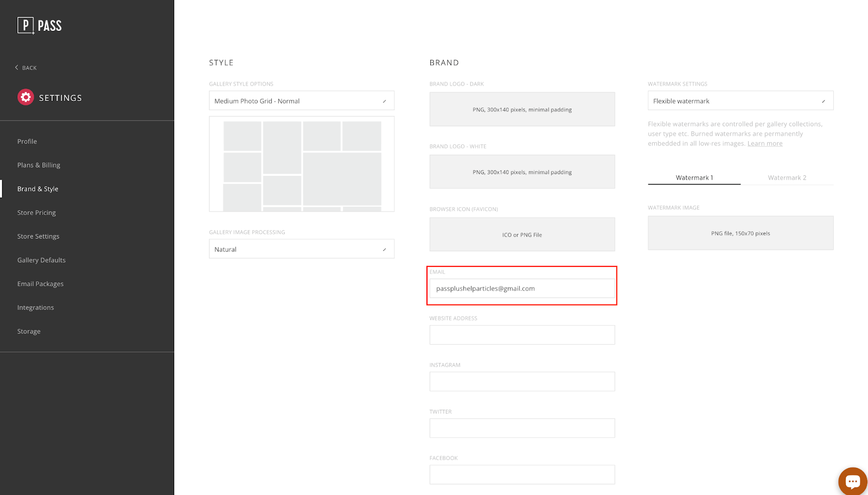The image size is (868, 495).
Task: Click the Back arrow chevron
Action: pyautogui.click(x=17, y=67)
